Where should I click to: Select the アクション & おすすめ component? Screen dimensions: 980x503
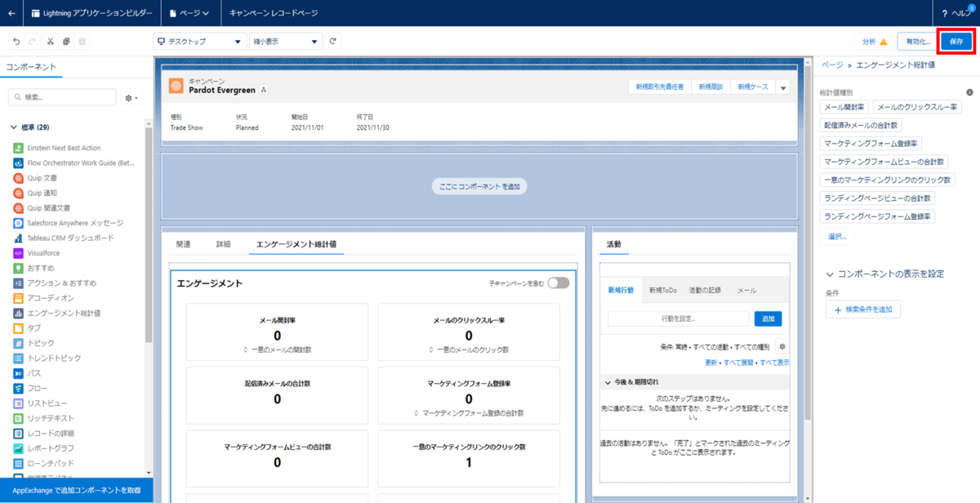coord(55,283)
